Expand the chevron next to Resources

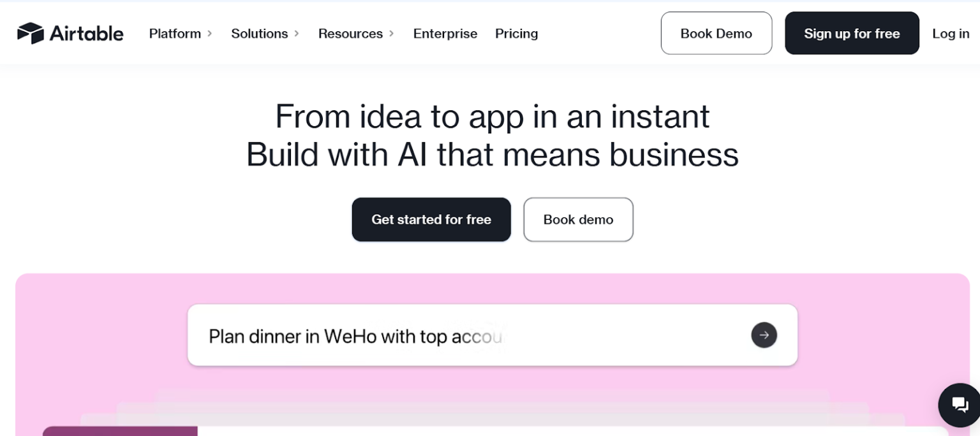coord(392,34)
